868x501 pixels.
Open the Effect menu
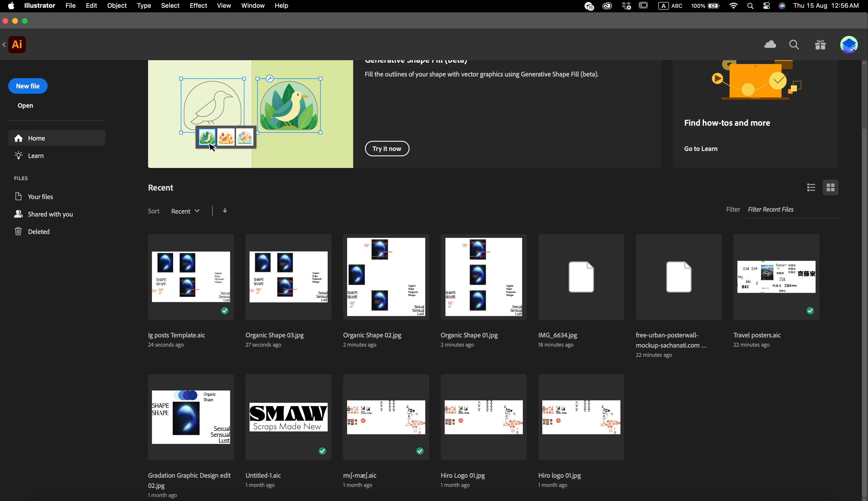(198, 6)
